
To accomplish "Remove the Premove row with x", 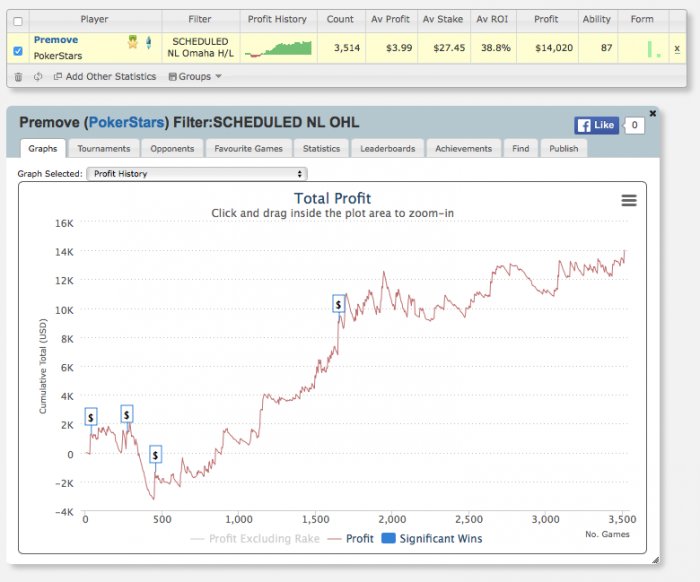I will click(677, 48).
